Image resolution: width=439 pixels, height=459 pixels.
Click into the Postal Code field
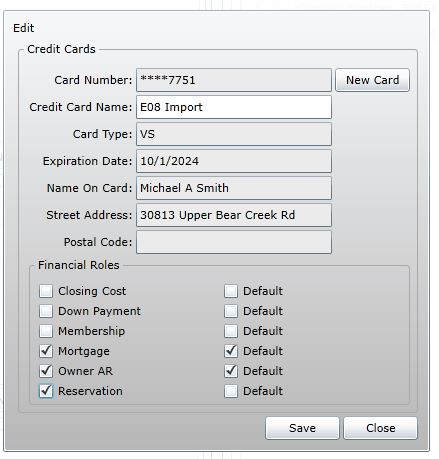(234, 242)
